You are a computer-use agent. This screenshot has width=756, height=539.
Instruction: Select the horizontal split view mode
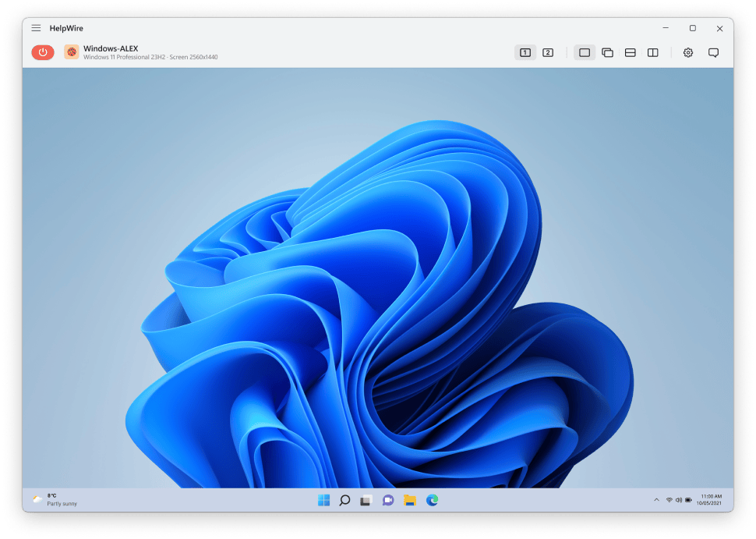click(x=631, y=52)
